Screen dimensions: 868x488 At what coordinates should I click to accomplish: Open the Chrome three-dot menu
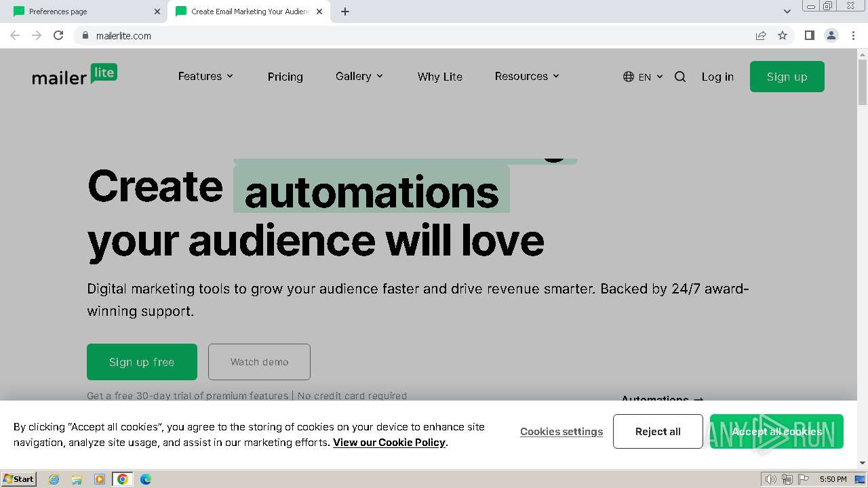click(853, 35)
